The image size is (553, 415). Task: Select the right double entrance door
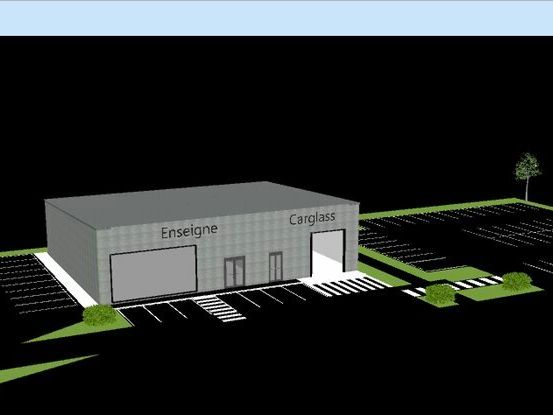coord(275,267)
